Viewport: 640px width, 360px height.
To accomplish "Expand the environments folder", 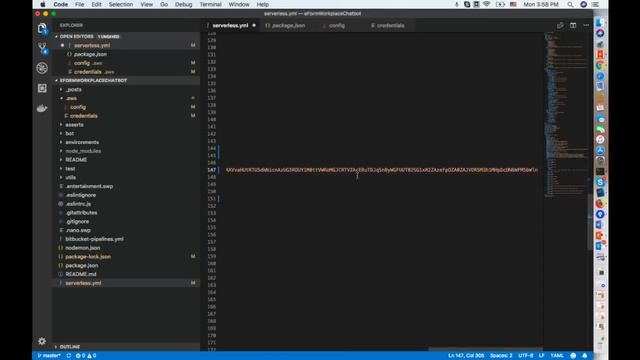I will [82, 142].
